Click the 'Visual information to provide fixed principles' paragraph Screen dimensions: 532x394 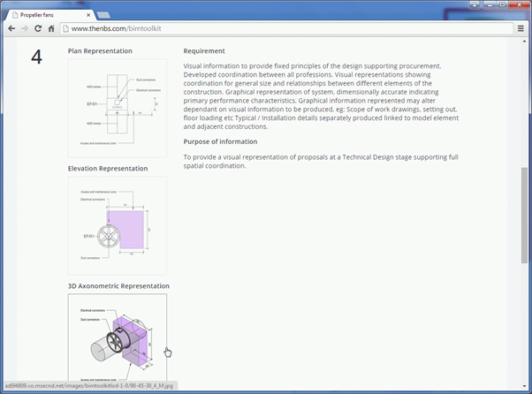(x=321, y=96)
